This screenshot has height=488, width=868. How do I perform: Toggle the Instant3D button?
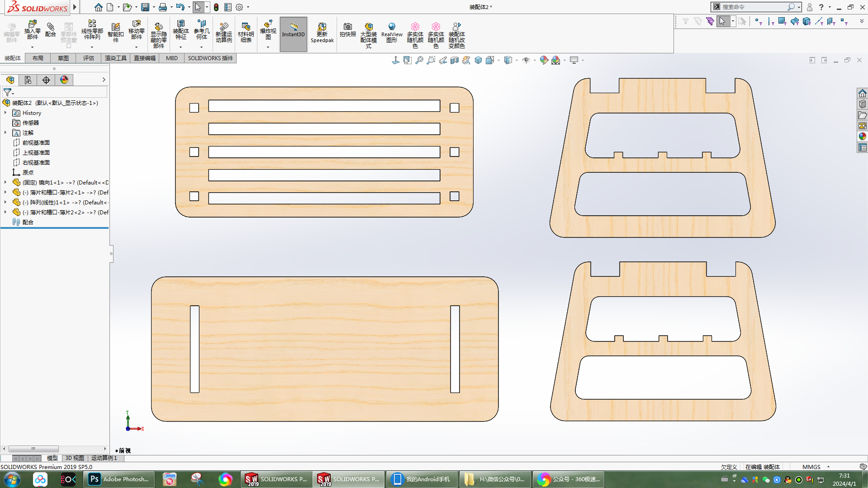[x=294, y=34]
